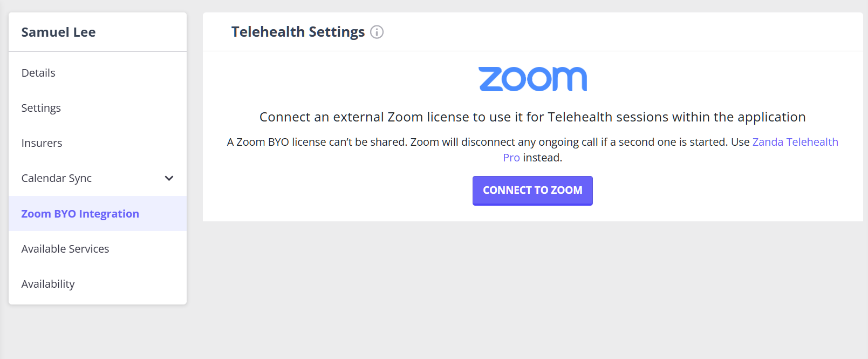Expand the Calendar Sync chevron arrow
Screen dimensions: 868x359
[169, 178]
